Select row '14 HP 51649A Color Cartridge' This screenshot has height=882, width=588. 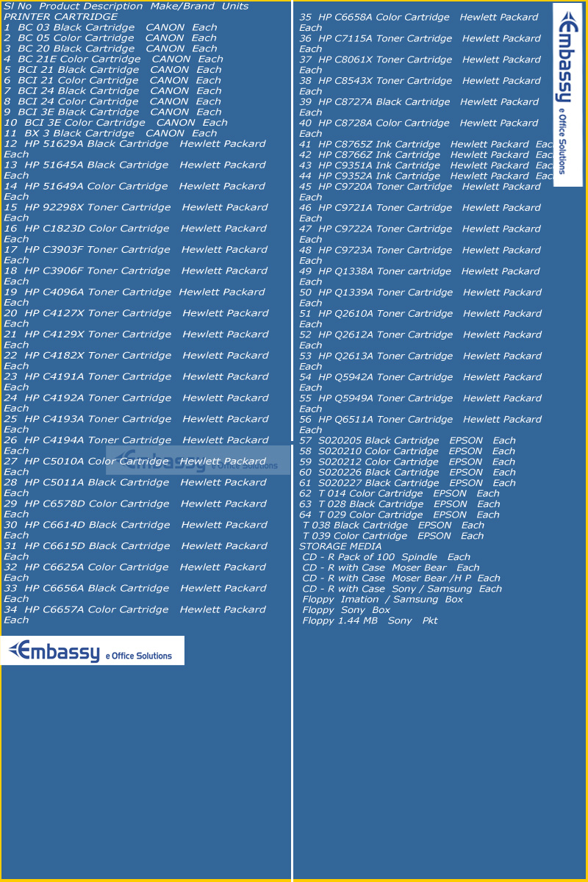[x=135, y=191]
